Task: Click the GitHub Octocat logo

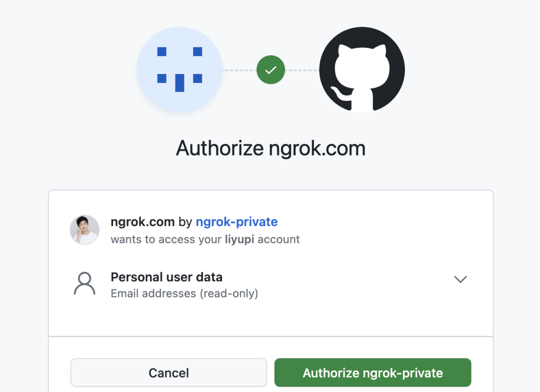Action: click(x=362, y=70)
